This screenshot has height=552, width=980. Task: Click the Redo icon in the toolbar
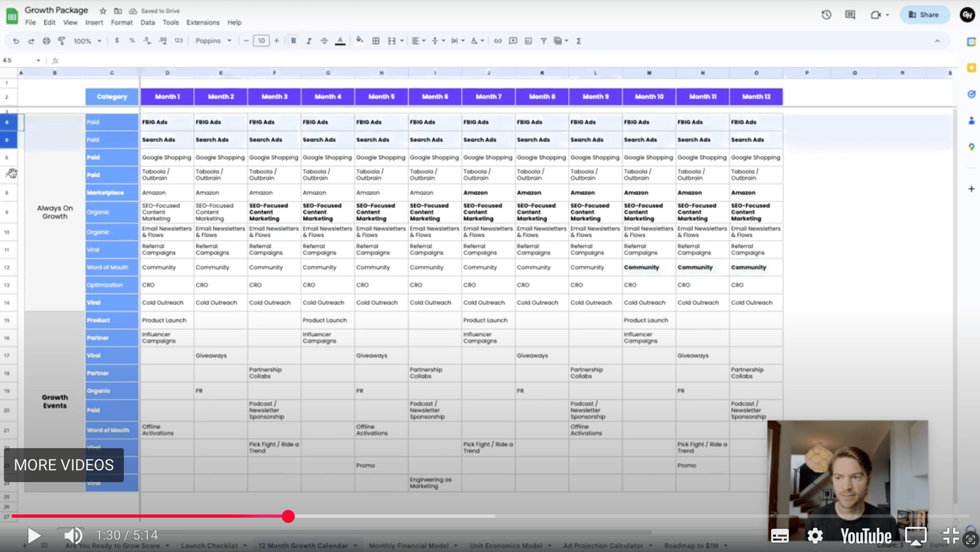(x=31, y=41)
